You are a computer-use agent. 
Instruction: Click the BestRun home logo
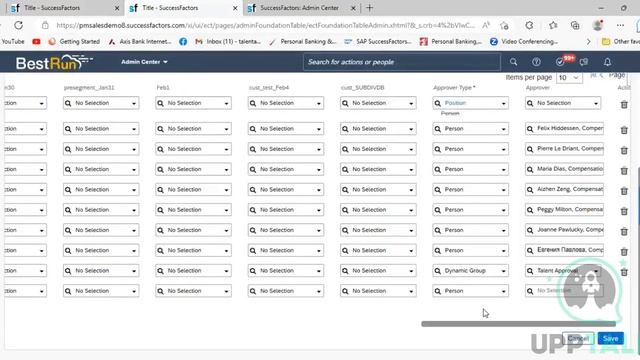54,62
